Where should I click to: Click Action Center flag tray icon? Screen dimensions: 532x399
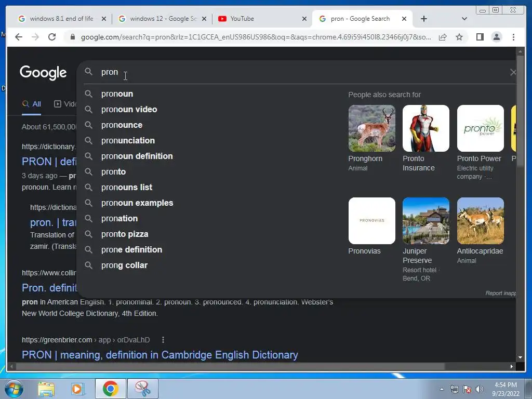[467, 389]
